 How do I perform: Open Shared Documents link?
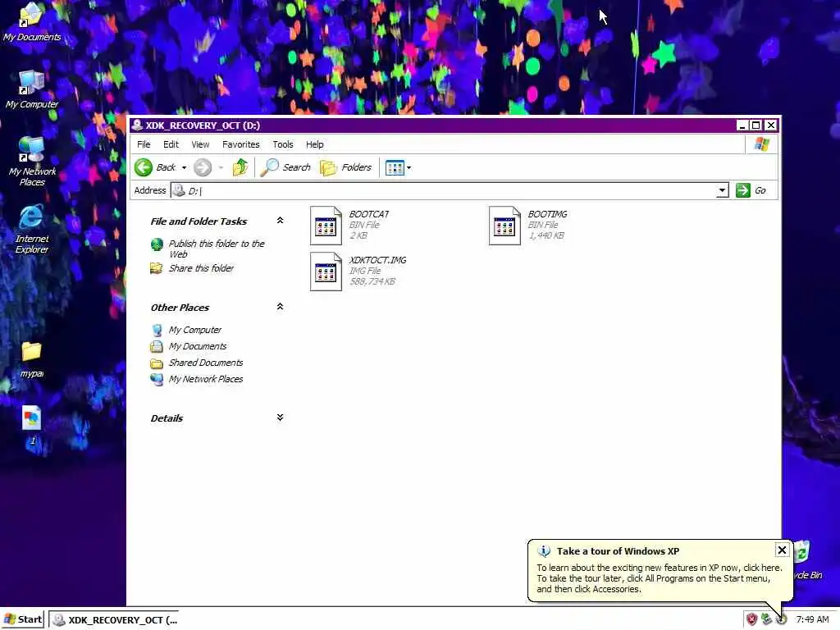(x=206, y=363)
